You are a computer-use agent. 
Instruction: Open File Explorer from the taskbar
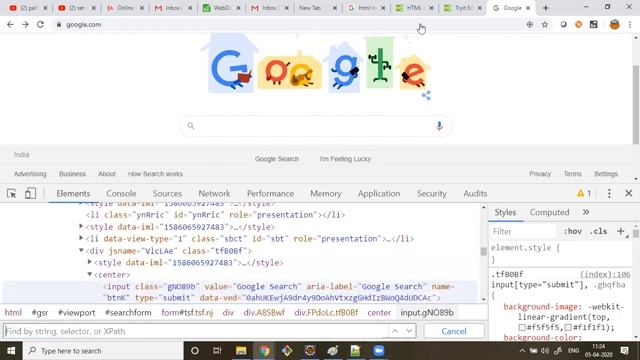click(x=241, y=351)
